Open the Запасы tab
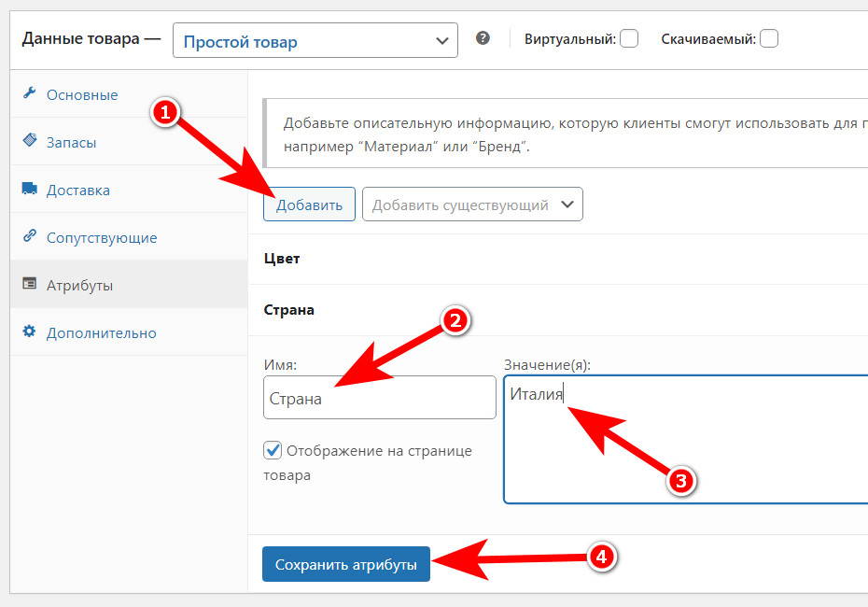 tap(129, 142)
